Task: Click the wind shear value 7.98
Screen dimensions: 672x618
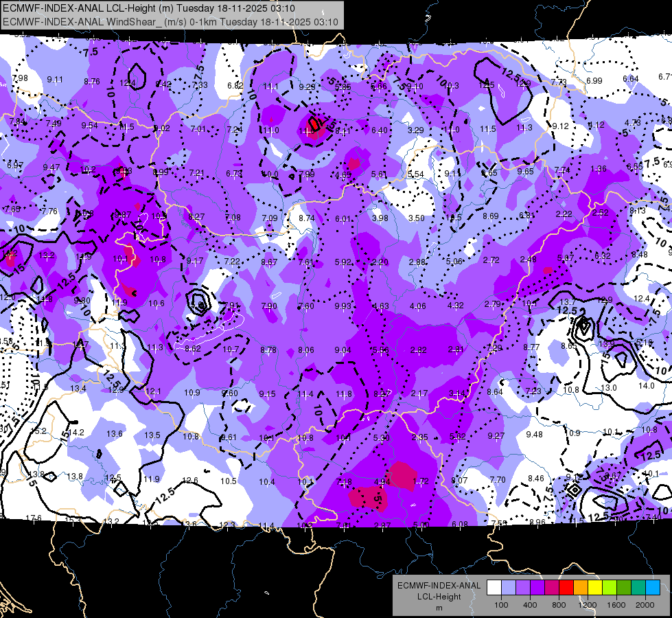Action: tap(20, 78)
